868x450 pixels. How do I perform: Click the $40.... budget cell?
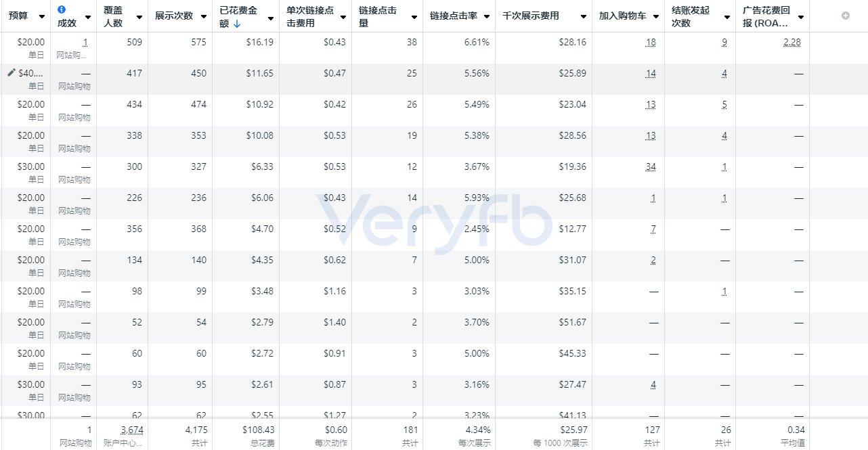pos(31,73)
